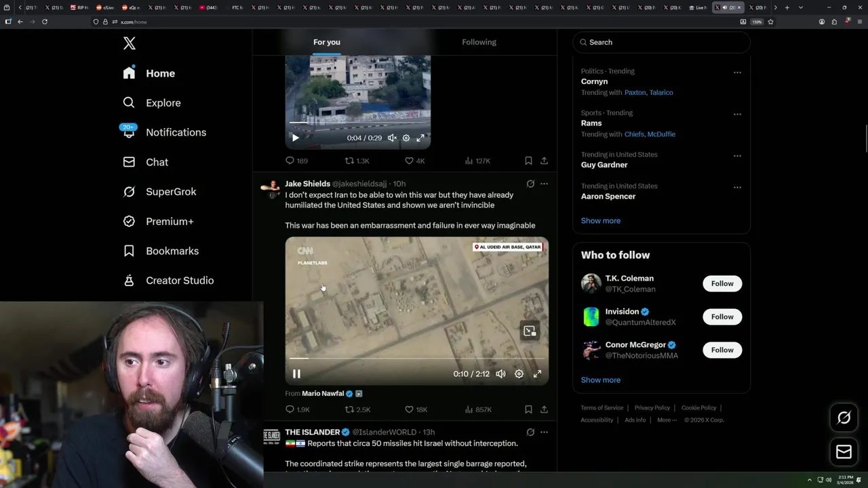The image size is (868, 488).
Task: Click the X logo in sidebar
Action: coord(130,43)
